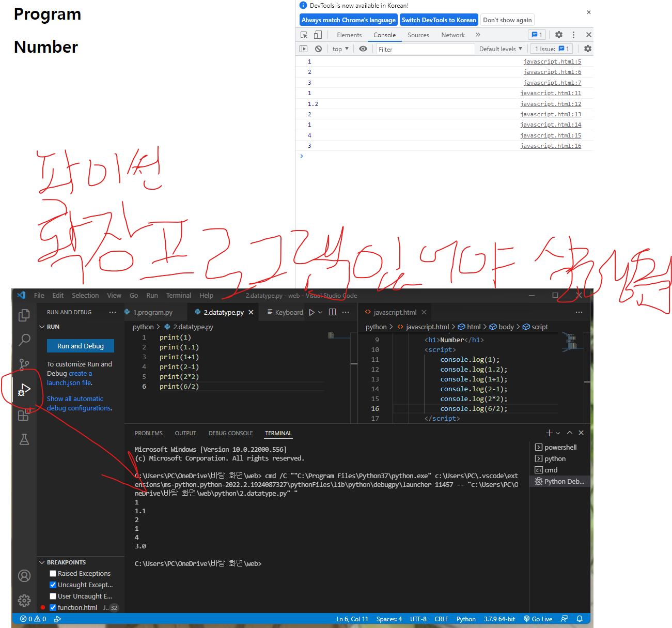Open the Testing flask icon
Screen dimensions: 672x628
coord(24,439)
